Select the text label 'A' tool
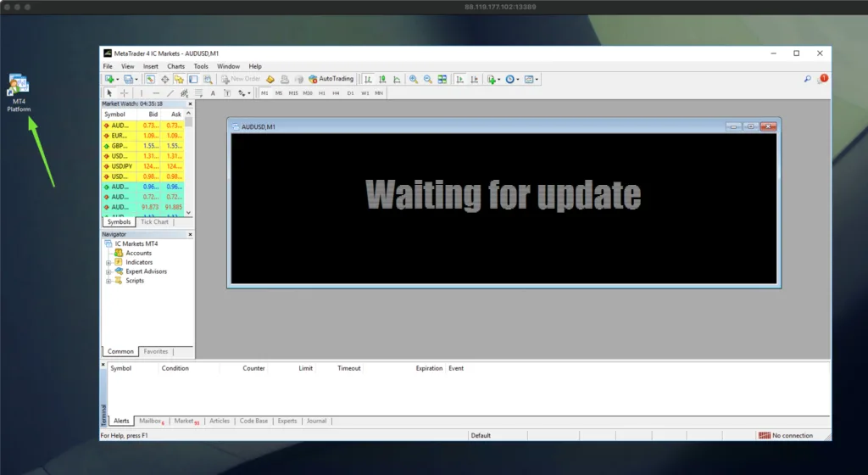Viewport: 868px width, 475px height. point(213,92)
